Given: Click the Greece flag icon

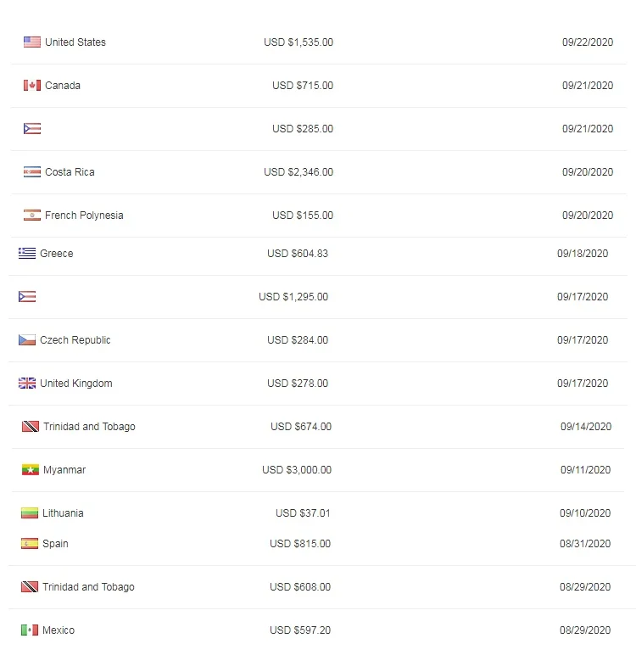Looking at the screenshot, I should pyautogui.click(x=27, y=254).
